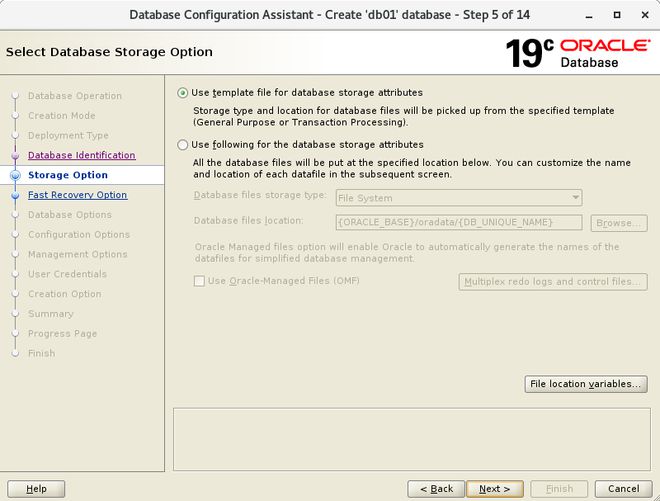The image size is (660, 501).
Task: Click the Database files location field
Action: point(459,223)
